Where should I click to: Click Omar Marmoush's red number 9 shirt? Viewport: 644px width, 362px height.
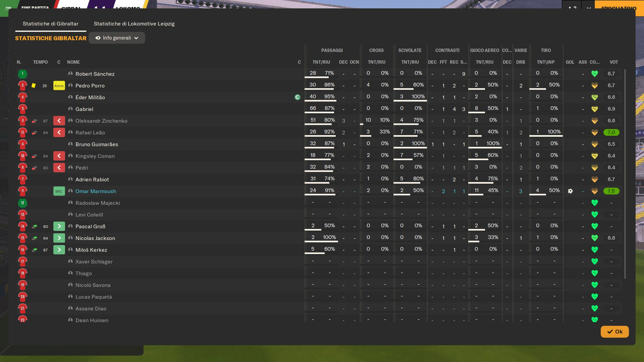click(x=22, y=191)
